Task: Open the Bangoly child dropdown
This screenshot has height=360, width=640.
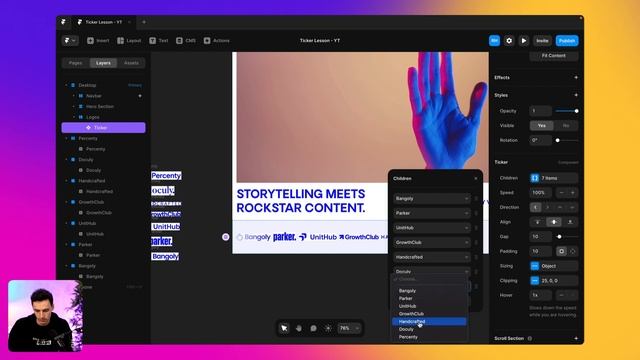Action: click(432, 198)
